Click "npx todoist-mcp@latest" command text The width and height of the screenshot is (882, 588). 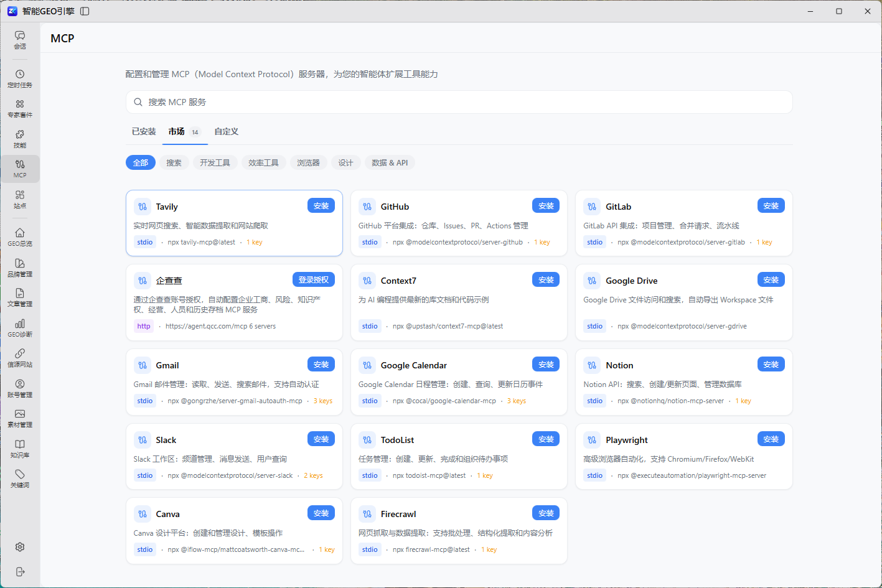(x=429, y=475)
